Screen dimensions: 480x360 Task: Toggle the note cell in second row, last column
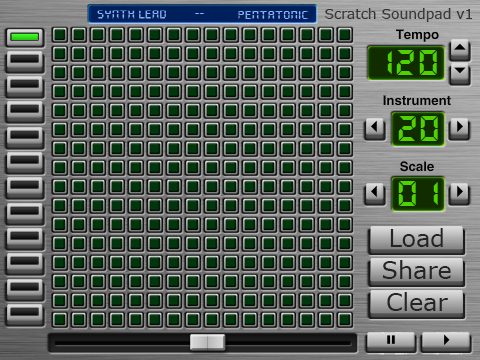click(x=345, y=53)
